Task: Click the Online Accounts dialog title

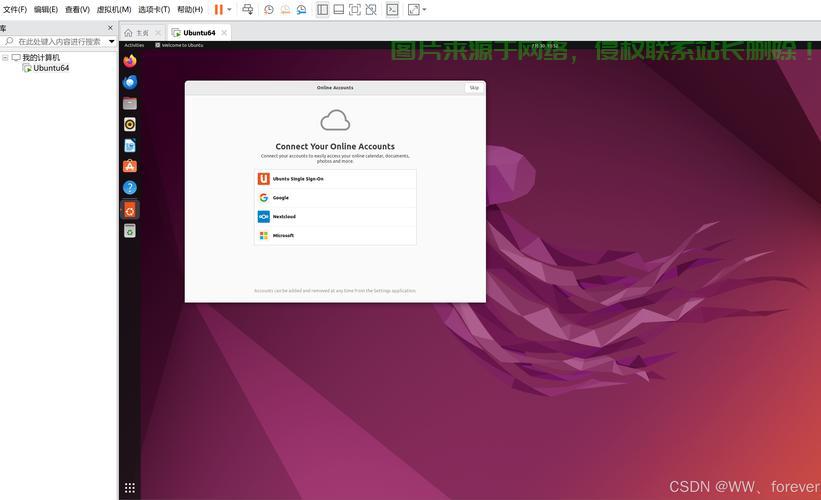Action: [x=335, y=88]
